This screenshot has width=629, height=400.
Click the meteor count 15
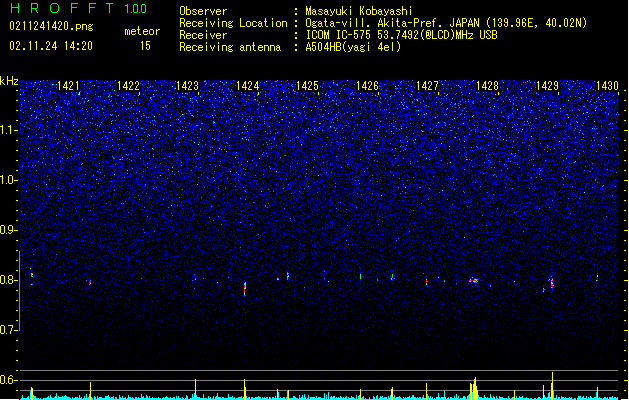pos(145,46)
